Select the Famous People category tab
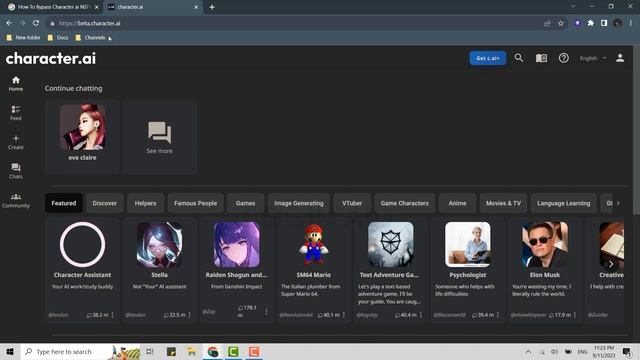 pos(196,203)
